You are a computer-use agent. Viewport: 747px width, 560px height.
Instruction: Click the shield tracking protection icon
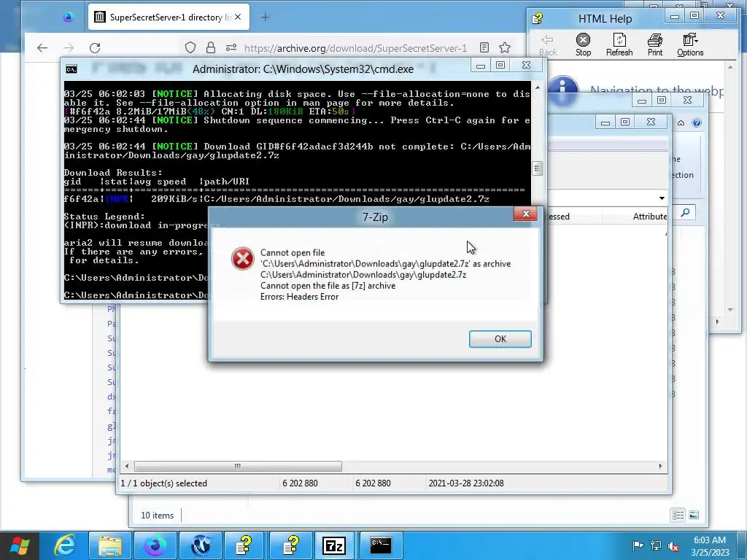coord(190,47)
